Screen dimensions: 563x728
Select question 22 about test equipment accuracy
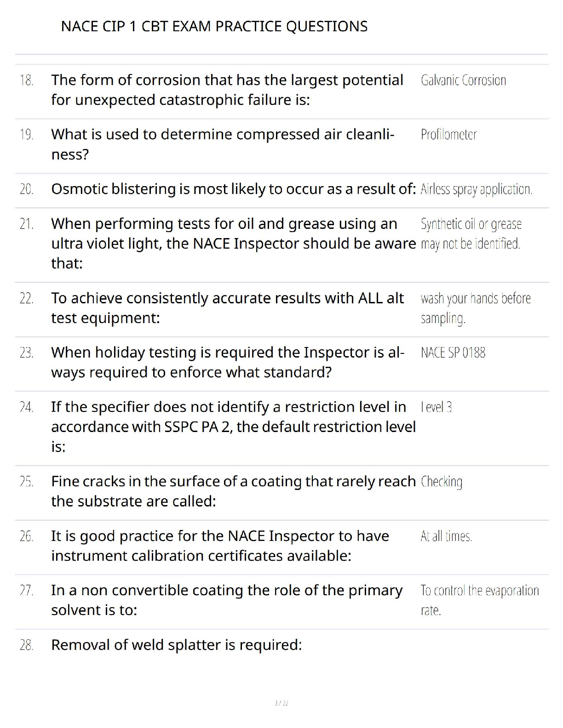[x=227, y=308]
